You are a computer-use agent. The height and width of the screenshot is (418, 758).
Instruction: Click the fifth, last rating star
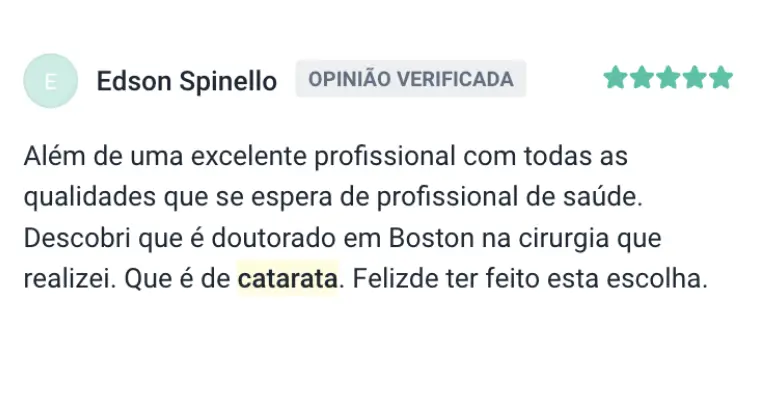point(721,78)
